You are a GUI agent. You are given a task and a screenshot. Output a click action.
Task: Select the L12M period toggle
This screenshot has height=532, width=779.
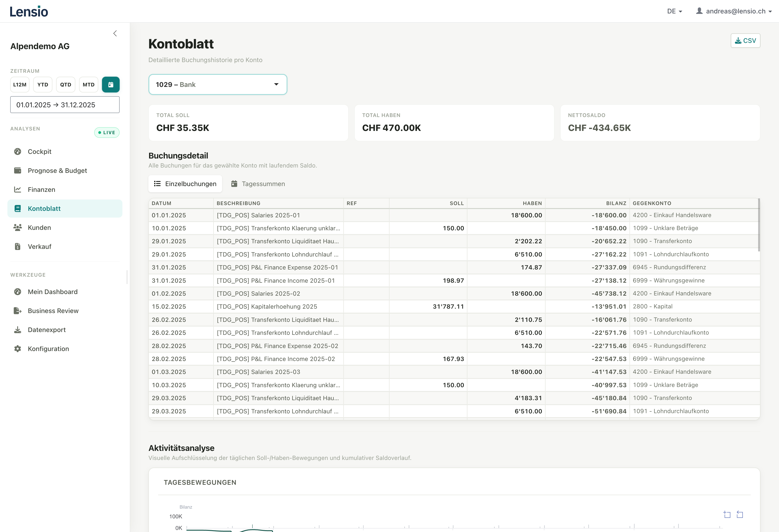coord(20,84)
